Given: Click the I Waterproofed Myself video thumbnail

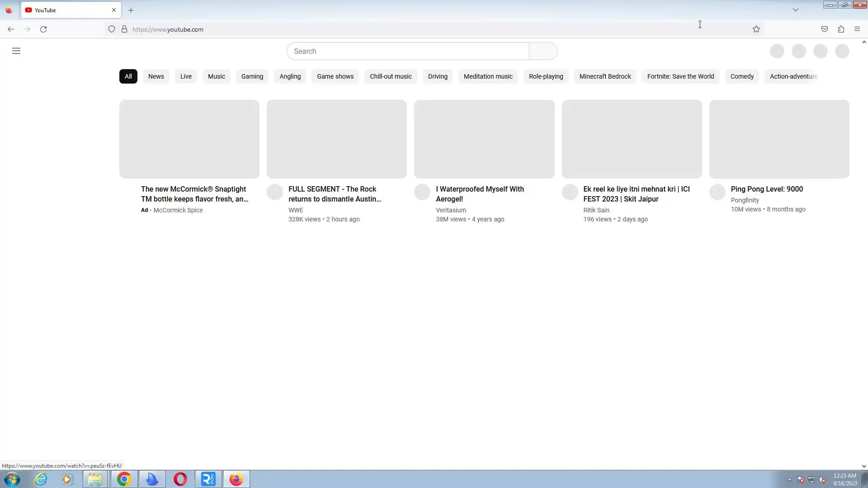Looking at the screenshot, I should 484,139.
